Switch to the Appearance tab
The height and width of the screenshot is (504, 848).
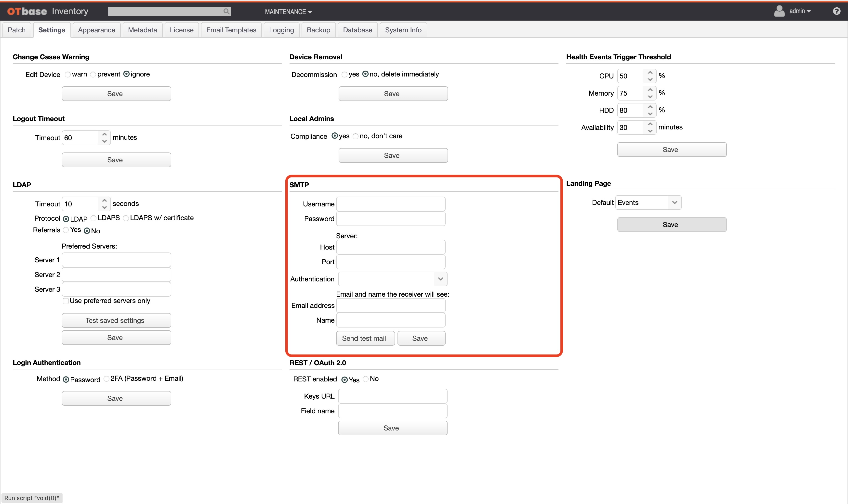click(x=96, y=30)
